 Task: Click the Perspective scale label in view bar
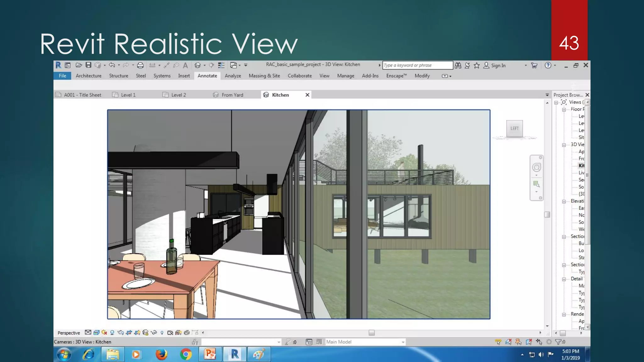click(x=69, y=333)
